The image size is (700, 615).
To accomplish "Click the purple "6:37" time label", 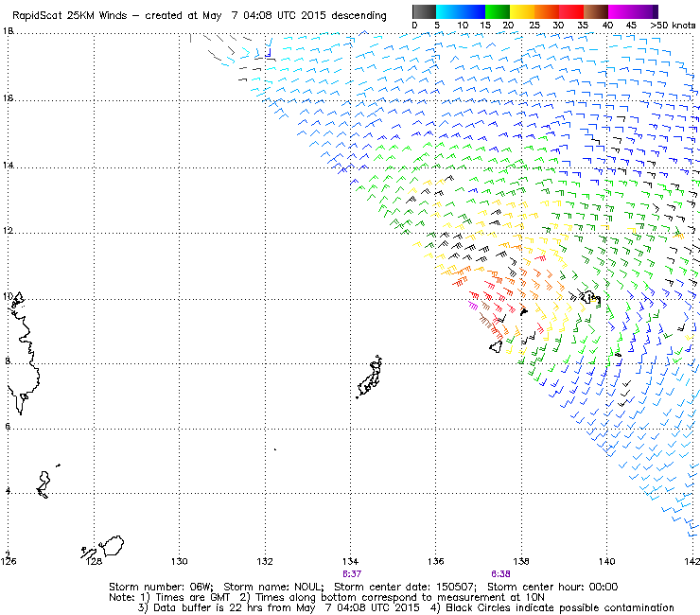I will pyautogui.click(x=352, y=573).
